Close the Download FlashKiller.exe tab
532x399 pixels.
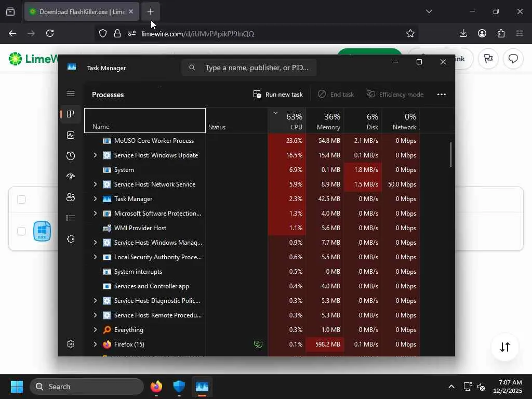point(131,11)
